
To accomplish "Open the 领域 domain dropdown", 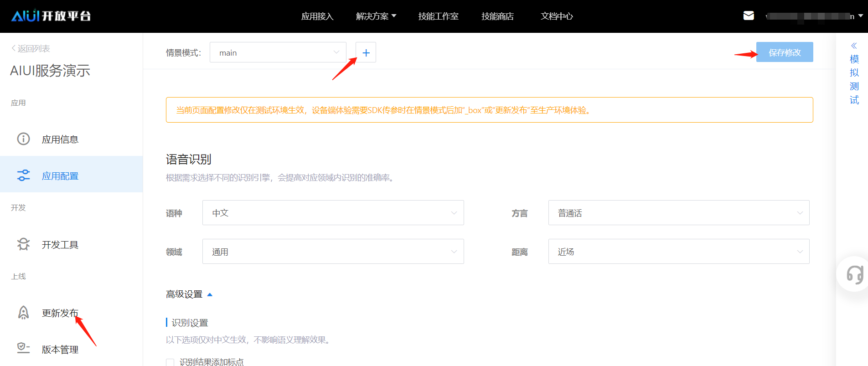I will click(x=333, y=252).
